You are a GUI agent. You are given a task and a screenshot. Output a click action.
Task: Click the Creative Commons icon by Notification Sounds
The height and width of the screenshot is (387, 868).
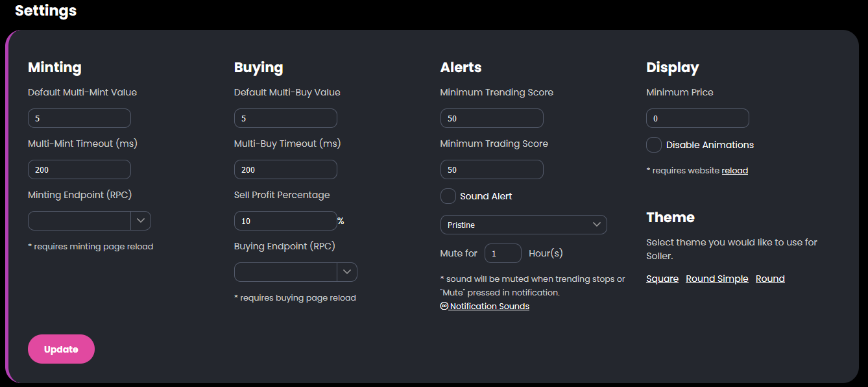click(444, 306)
